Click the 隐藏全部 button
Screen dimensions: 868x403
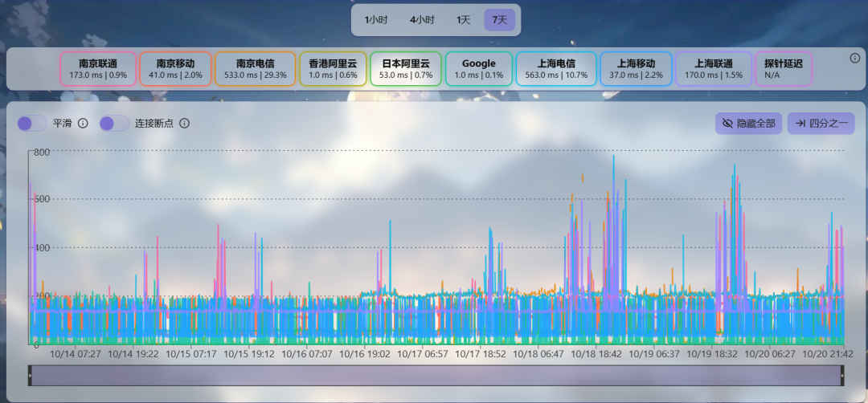pyautogui.click(x=748, y=124)
